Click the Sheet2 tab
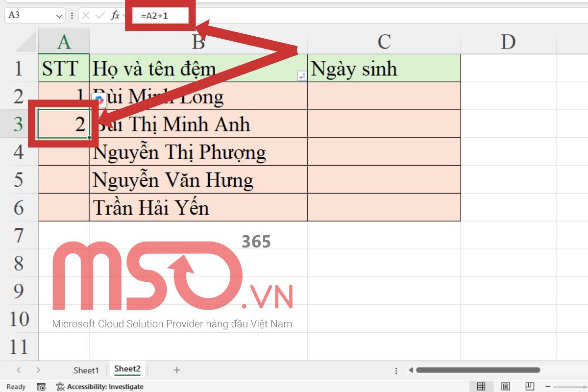Screen dimensions: 588x392 coord(127,369)
